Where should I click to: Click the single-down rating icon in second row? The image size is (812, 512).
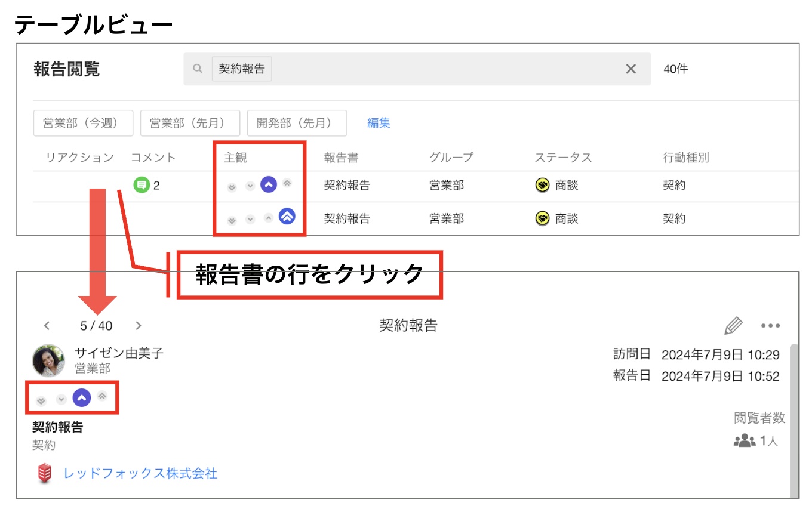(250, 219)
